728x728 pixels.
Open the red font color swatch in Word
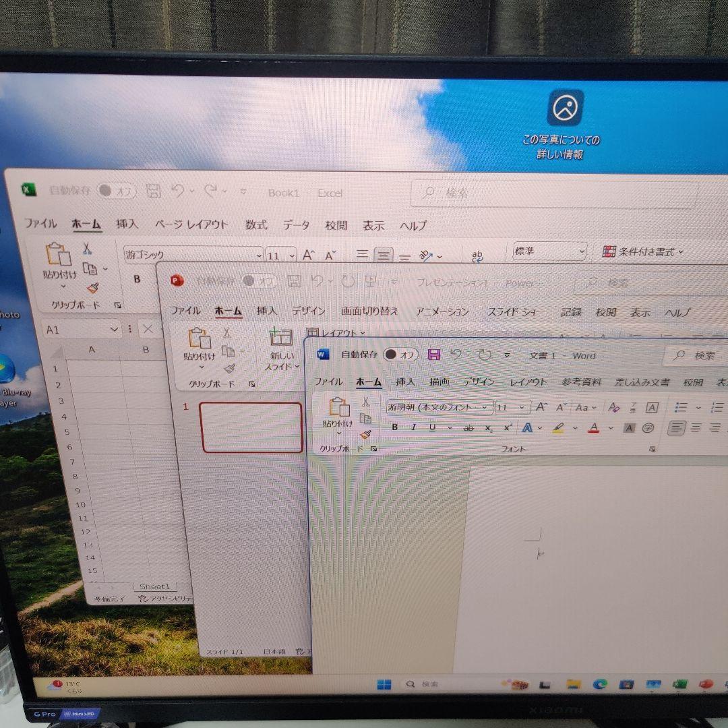pos(593,427)
